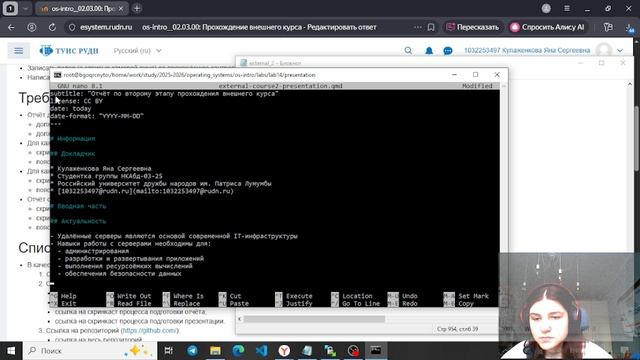Open the translator icon in toolbar
The width and height of the screenshot is (640, 360).
[608, 27]
